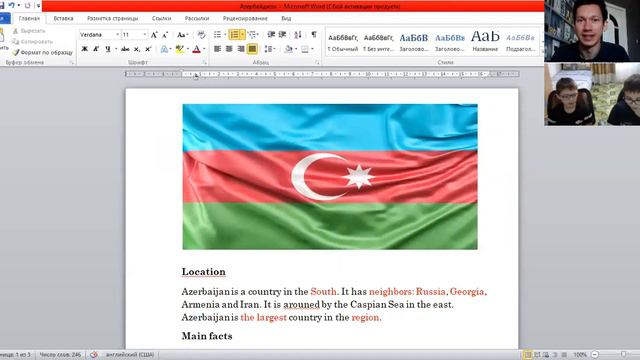Click the zoom out minus button

595,355
